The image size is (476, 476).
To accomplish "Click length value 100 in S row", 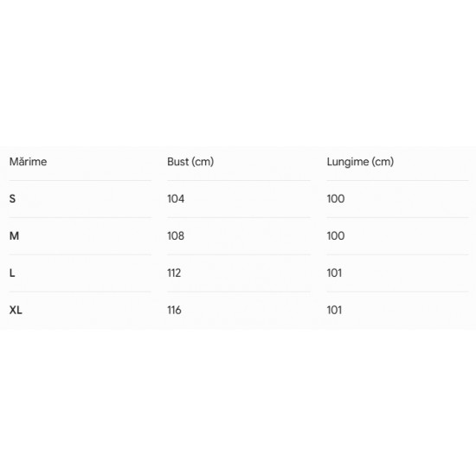I will pos(336,199).
